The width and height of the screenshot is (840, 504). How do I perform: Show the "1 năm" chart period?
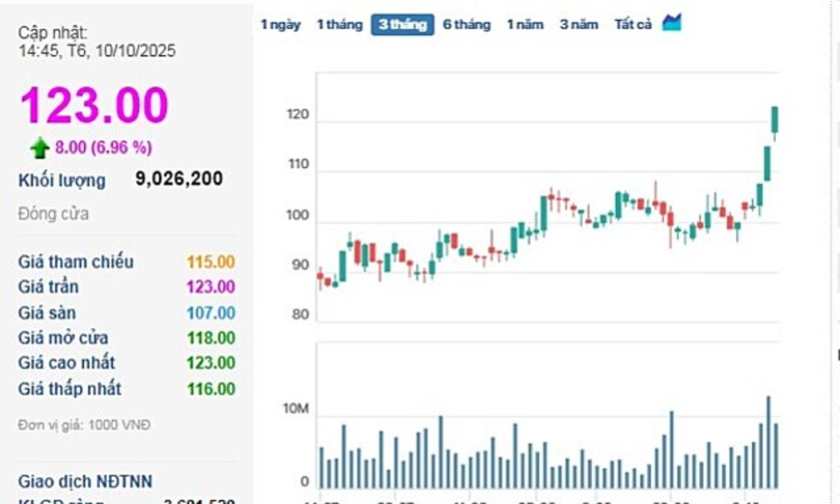(x=525, y=25)
